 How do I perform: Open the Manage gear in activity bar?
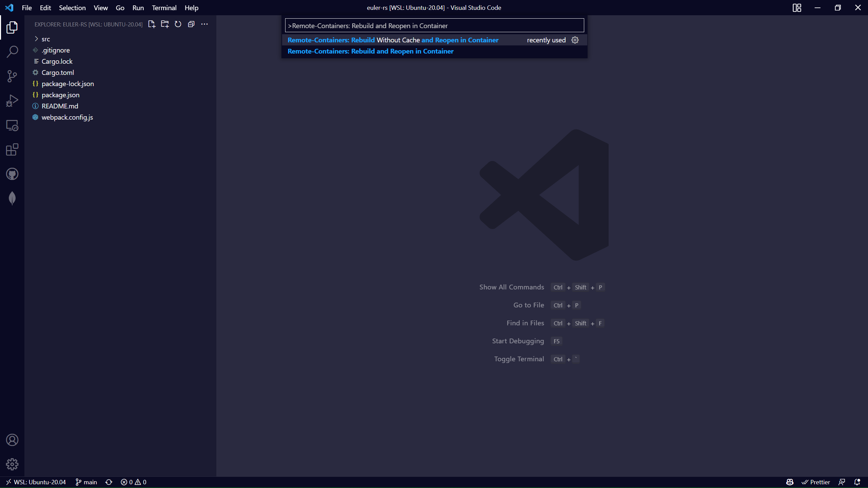(12, 464)
